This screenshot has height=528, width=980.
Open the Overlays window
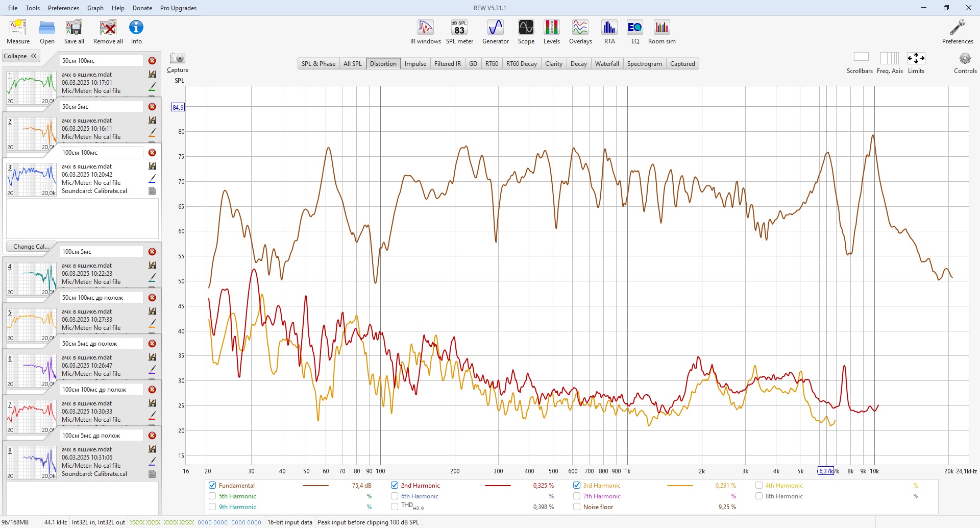coord(580,32)
